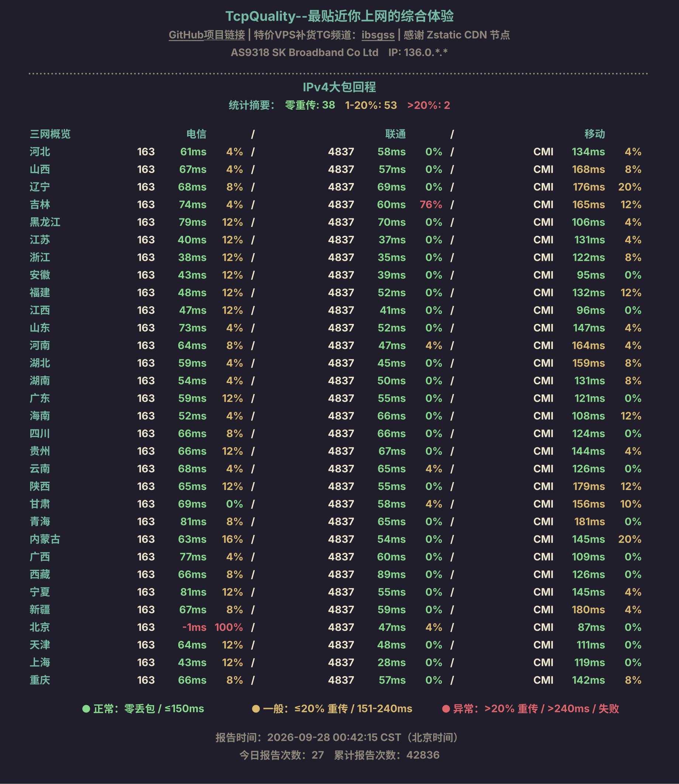Click the 1-20%: 53 summary stat

click(371, 105)
